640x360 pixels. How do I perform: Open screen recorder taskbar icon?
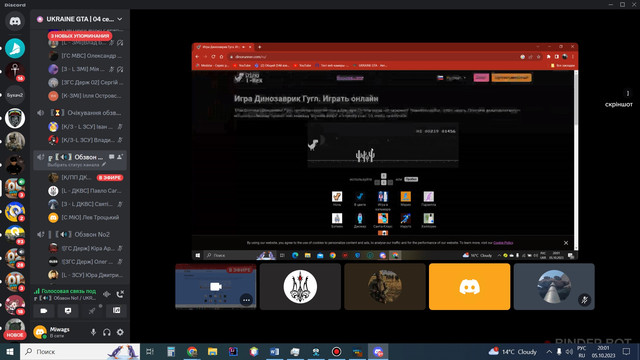(x=336, y=351)
